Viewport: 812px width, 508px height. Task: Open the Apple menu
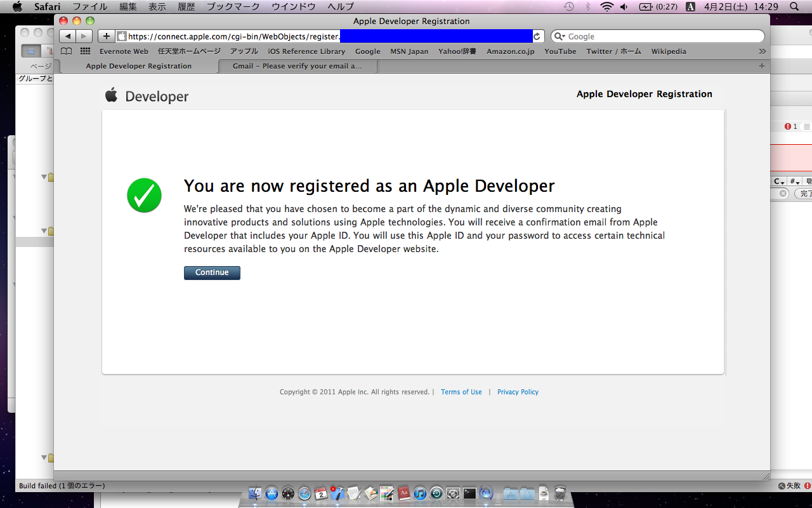17,6
